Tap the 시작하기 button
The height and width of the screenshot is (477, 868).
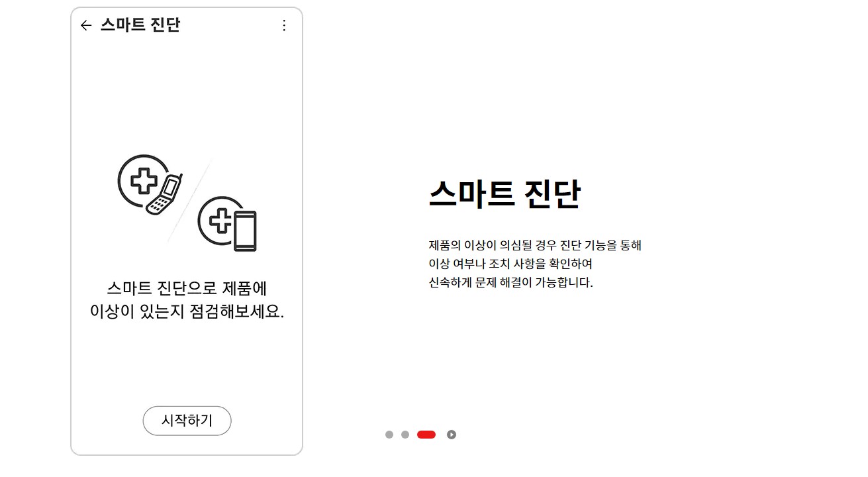point(187,421)
